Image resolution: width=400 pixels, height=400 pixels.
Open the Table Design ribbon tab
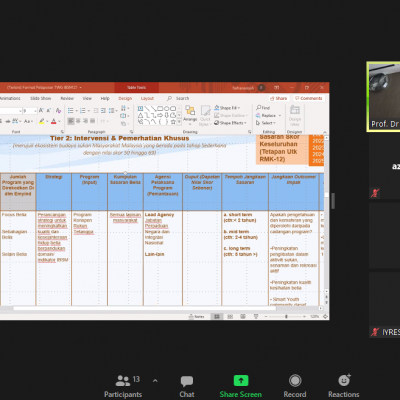[125, 98]
